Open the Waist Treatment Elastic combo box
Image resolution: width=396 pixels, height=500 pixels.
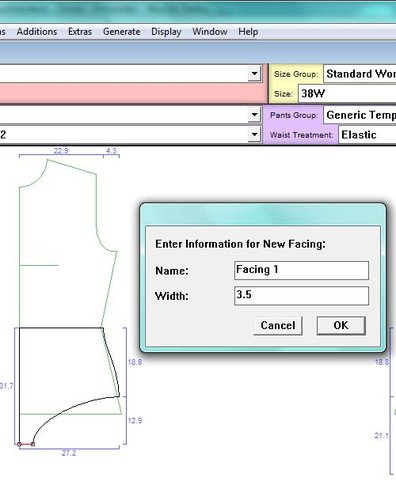[x=367, y=135]
